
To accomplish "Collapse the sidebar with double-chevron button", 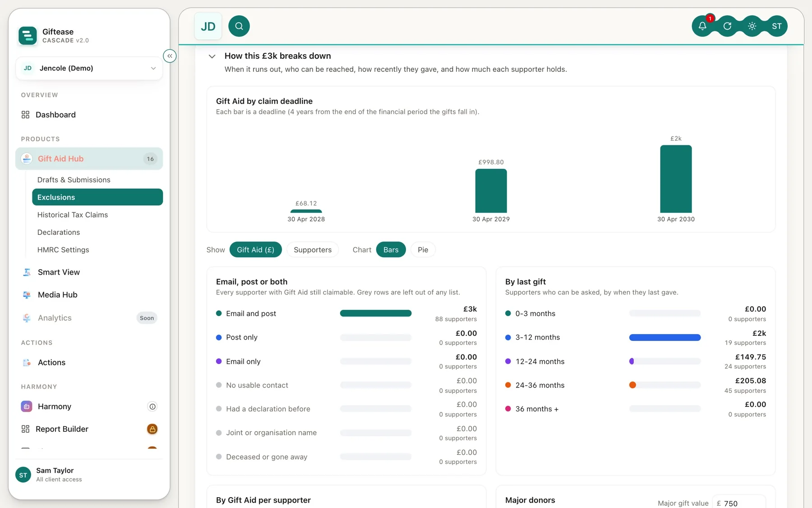I will click(170, 56).
